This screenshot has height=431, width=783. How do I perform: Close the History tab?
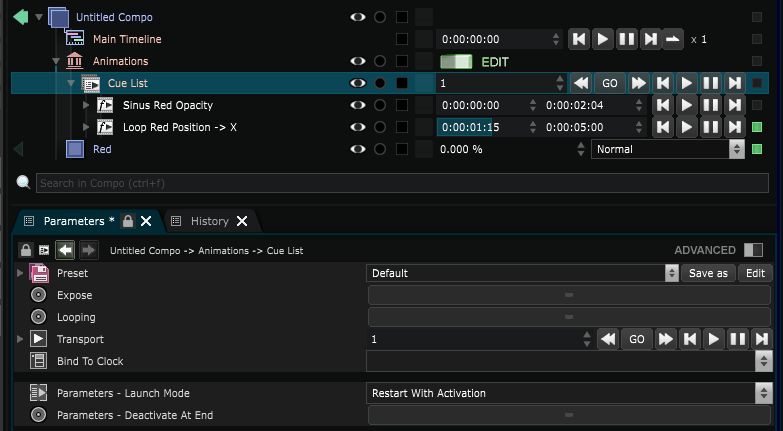point(242,221)
